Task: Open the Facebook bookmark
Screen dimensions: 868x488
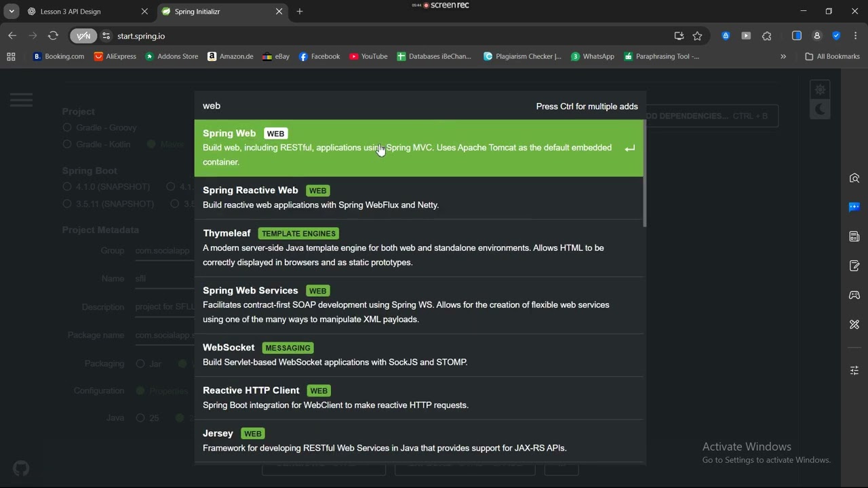Action: click(319, 57)
